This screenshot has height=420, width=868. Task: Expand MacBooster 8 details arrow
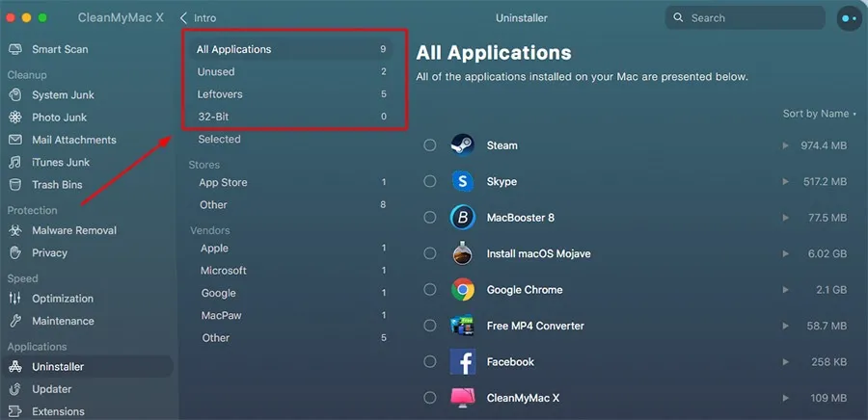click(x=785, y=218)
